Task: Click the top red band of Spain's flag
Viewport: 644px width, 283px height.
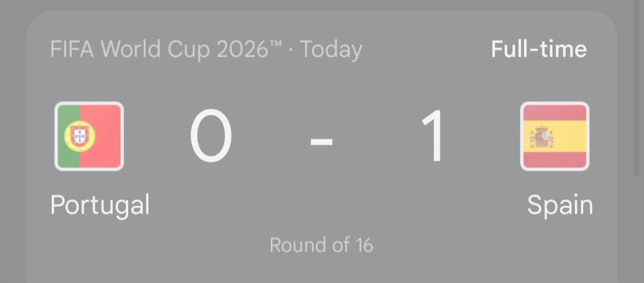Action: coord(554,112)
